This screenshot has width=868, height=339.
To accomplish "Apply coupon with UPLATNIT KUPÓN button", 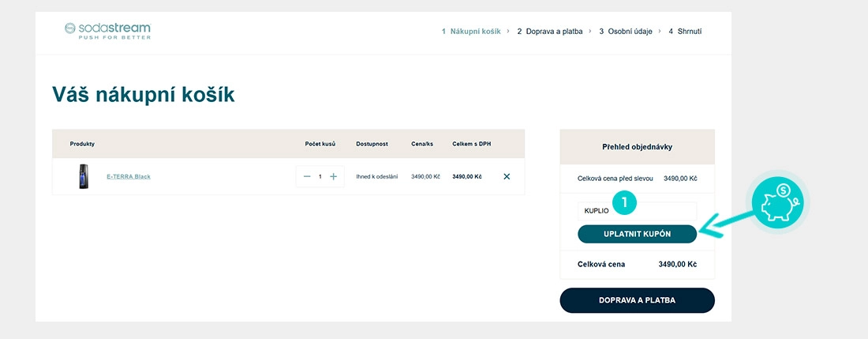I will (x=637, y=235).
